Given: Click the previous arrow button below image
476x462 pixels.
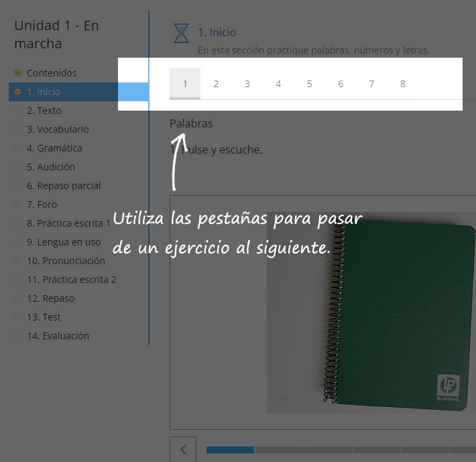Looking at the screenshot, I should pyautogui.click(x=183, y=449).
